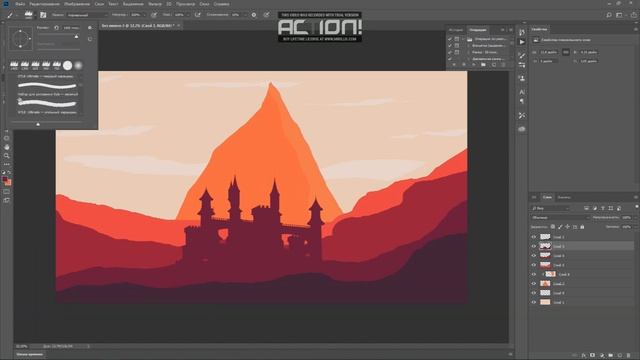Collapse the first action set expander arrow
Image resolution: width=640 pixels, height=360 pixels.
click(464, 39)
